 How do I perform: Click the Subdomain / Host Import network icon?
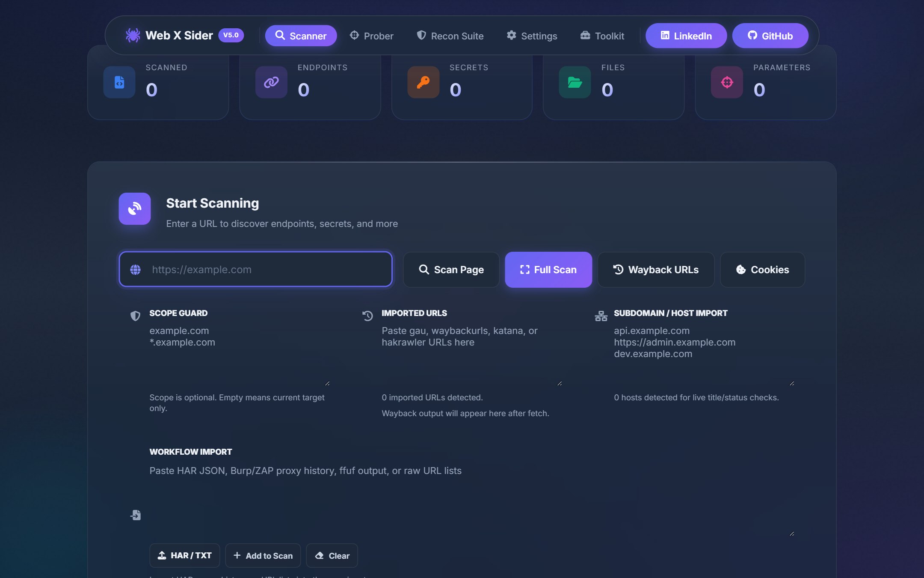[x=601, y=316]
